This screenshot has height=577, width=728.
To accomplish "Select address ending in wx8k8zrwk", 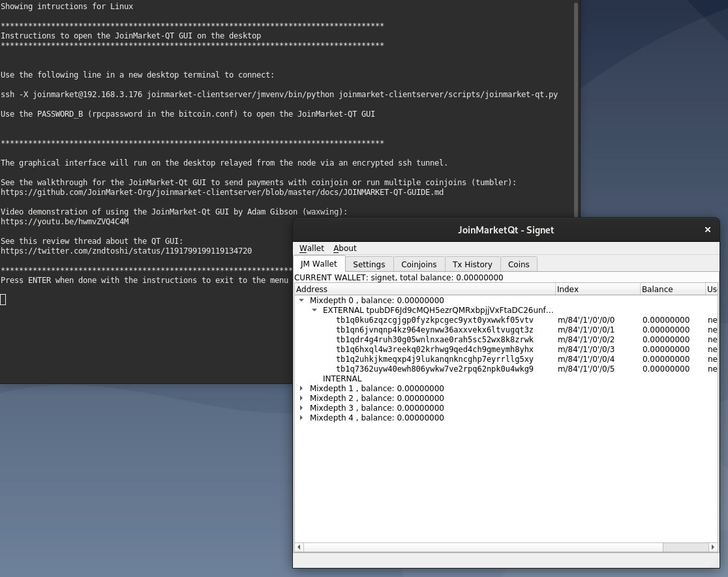I will coord(434,339).
